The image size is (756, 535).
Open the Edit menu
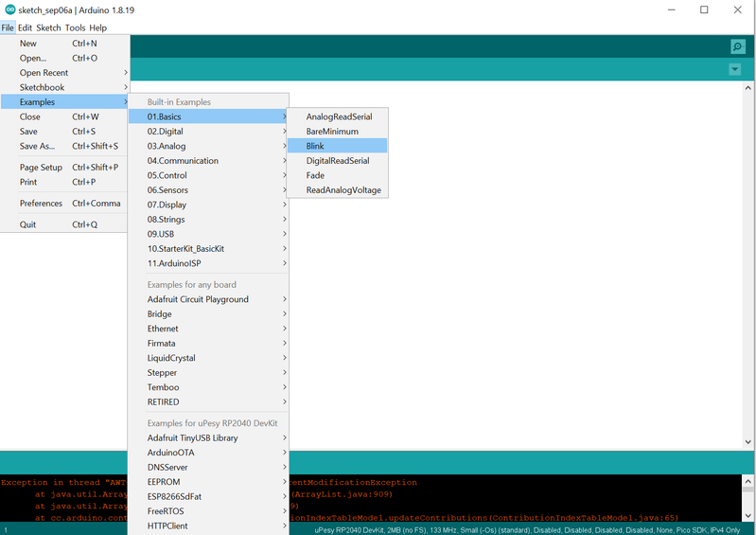pos(25,27)
